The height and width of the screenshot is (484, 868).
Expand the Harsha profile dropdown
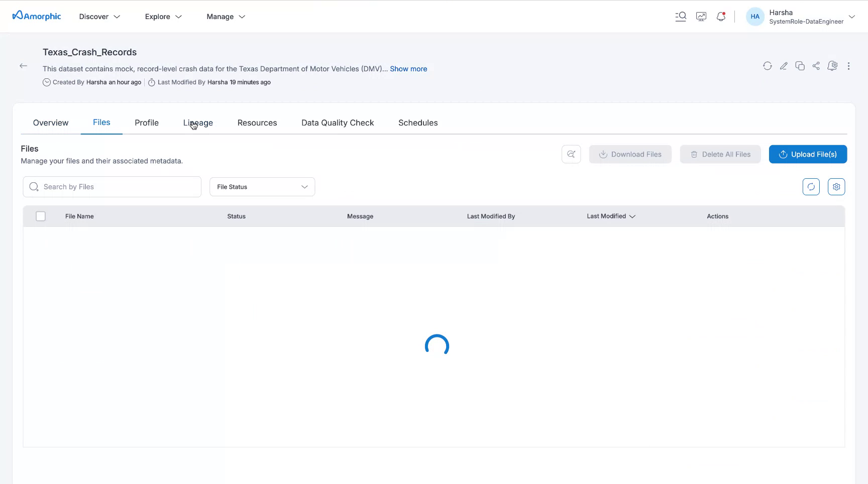pos(852,17)
